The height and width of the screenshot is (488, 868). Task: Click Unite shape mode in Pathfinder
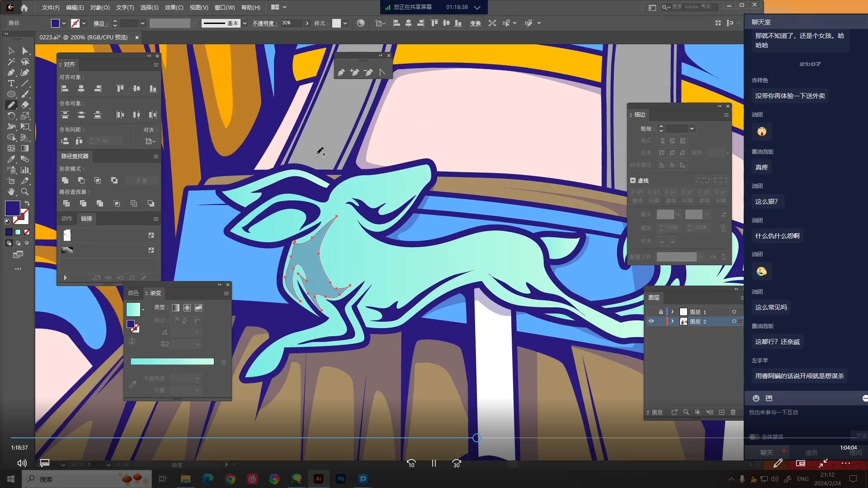point(65,180)
